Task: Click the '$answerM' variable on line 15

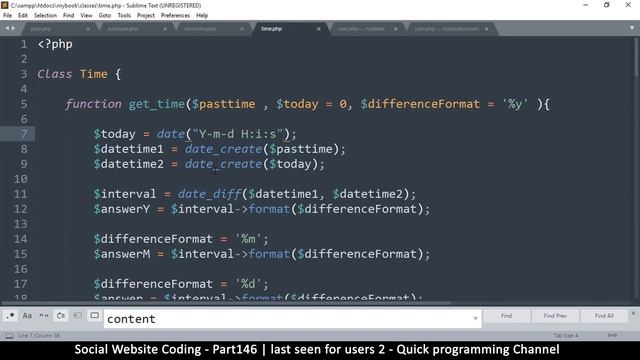Action: pos(122,254)
